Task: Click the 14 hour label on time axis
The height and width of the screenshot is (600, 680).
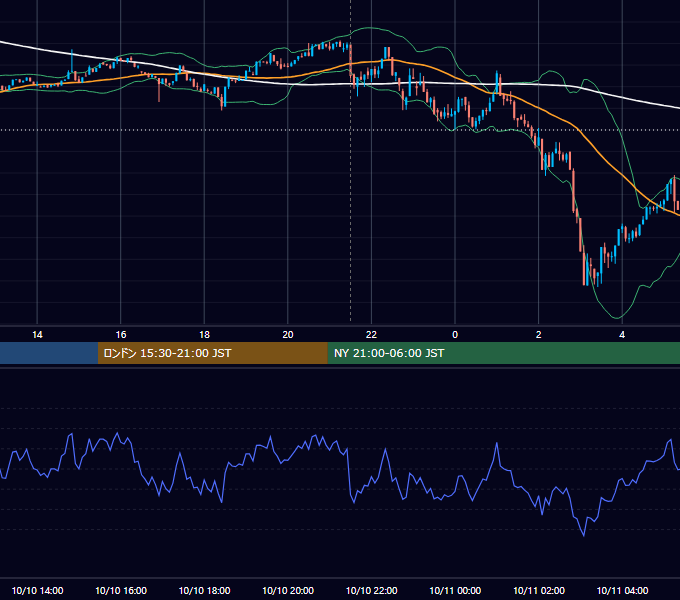Action: (x=37, y=335)
